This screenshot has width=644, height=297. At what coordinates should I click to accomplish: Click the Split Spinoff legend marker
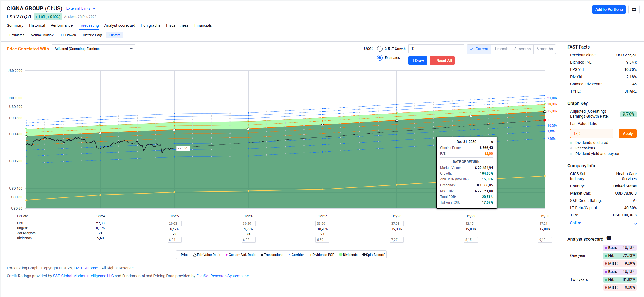(364, 255)
